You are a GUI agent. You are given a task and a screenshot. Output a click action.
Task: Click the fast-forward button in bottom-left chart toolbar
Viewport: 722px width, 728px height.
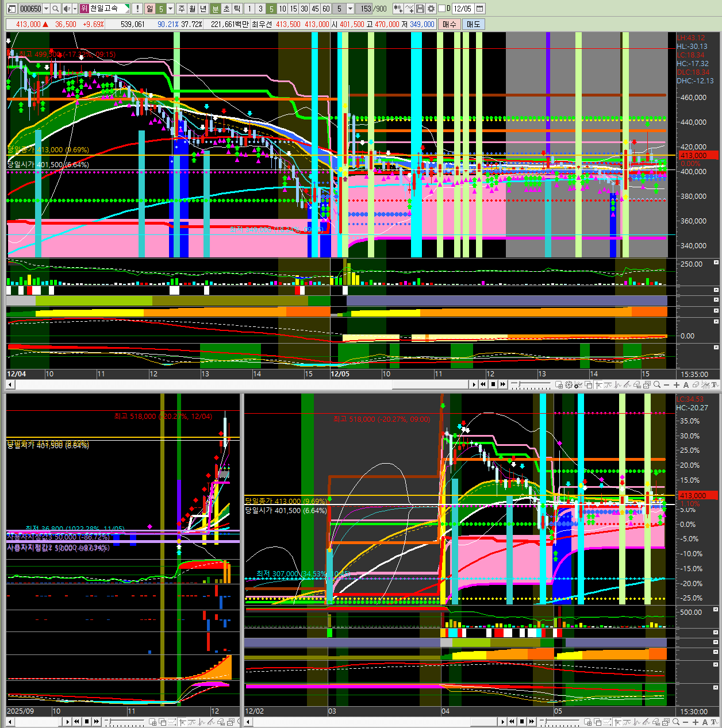96,722
